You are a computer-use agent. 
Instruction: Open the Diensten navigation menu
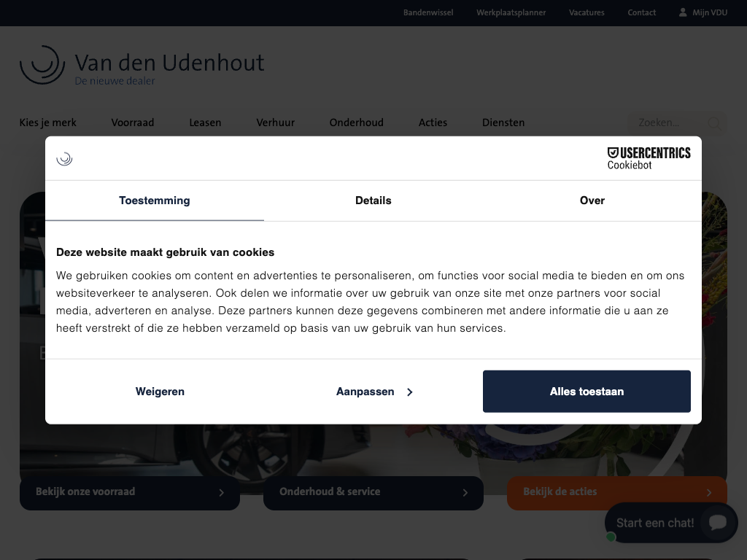[x=503, y=122]
